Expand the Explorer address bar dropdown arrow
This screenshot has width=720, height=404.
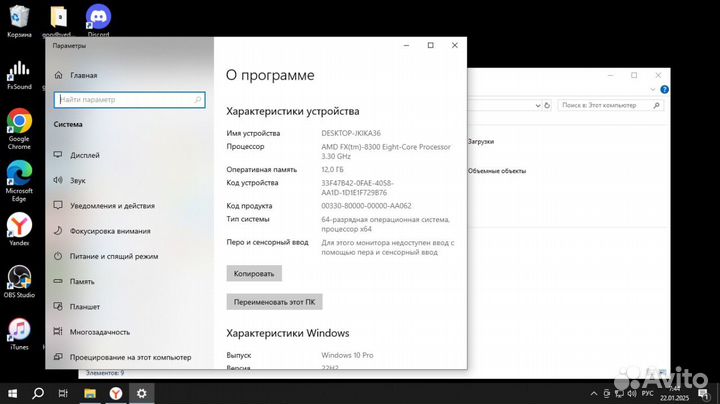[x=538, y=106]
